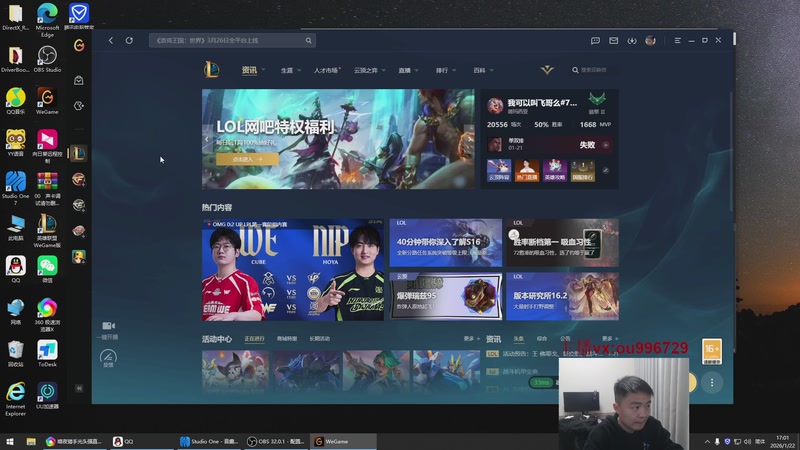Select the CF game icon in sidebar
The image size is (800, 450).
click(x=79, y=179)
